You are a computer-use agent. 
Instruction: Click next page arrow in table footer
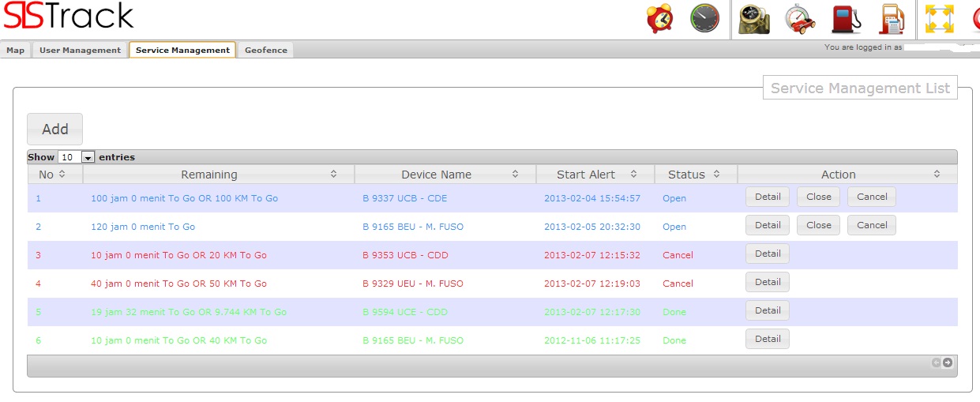(948, 363)
